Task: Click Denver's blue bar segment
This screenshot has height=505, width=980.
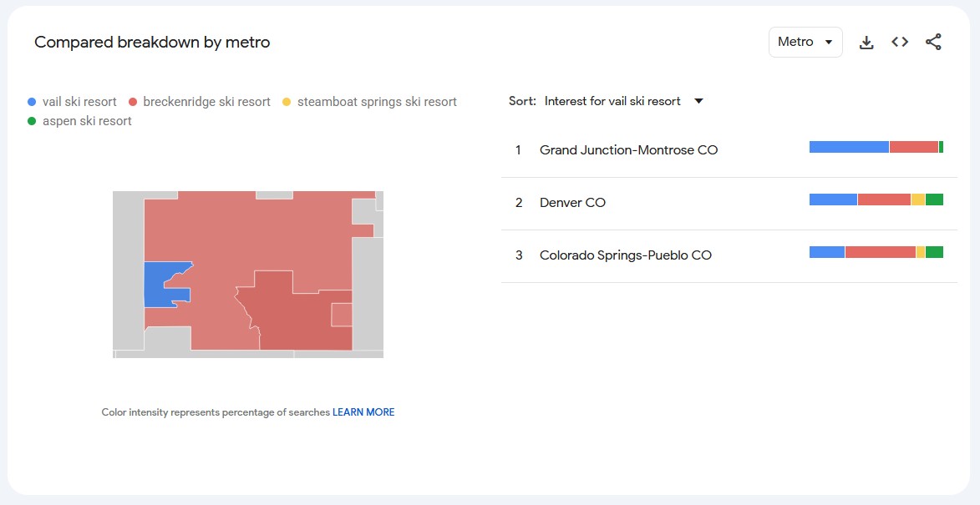Action: (x=831, y=199)
